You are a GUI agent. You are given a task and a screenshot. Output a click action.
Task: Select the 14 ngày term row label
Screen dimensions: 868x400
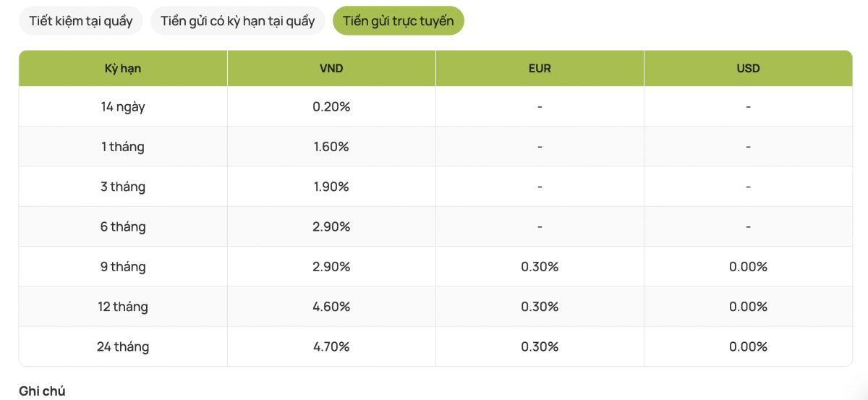123,106
